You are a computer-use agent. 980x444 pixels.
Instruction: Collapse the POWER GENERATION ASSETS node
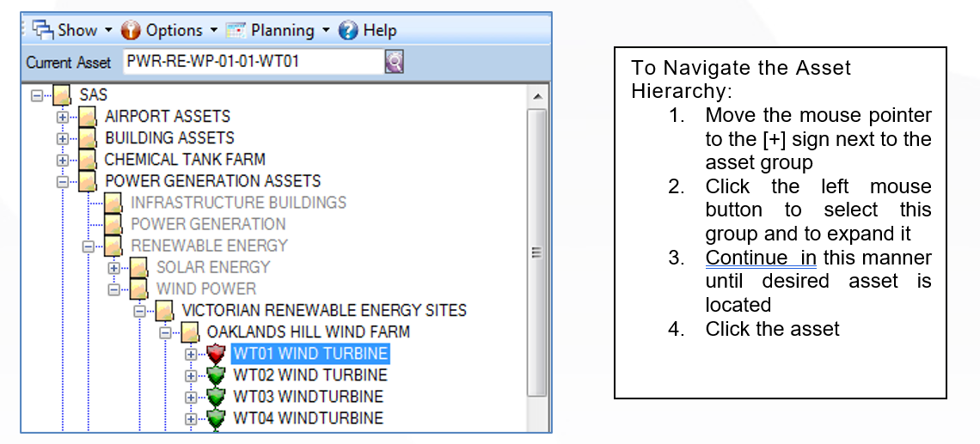pyautogui.click(x=62, y=182)
